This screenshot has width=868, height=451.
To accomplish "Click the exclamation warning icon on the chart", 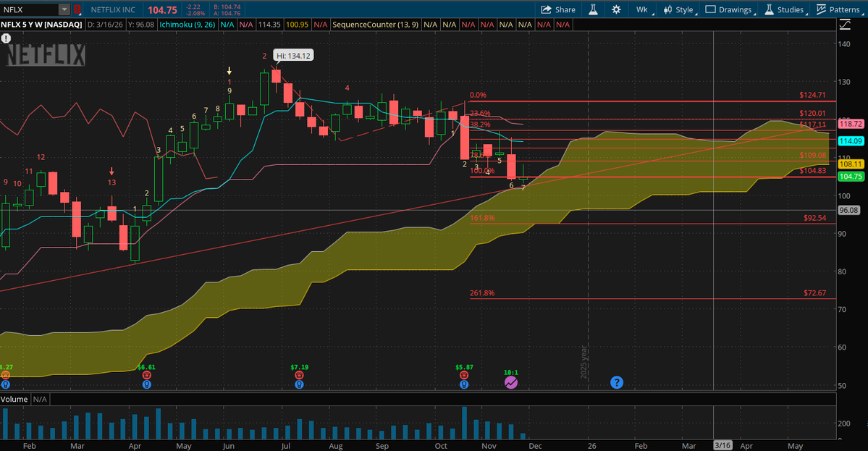I will tap(7, 38).
